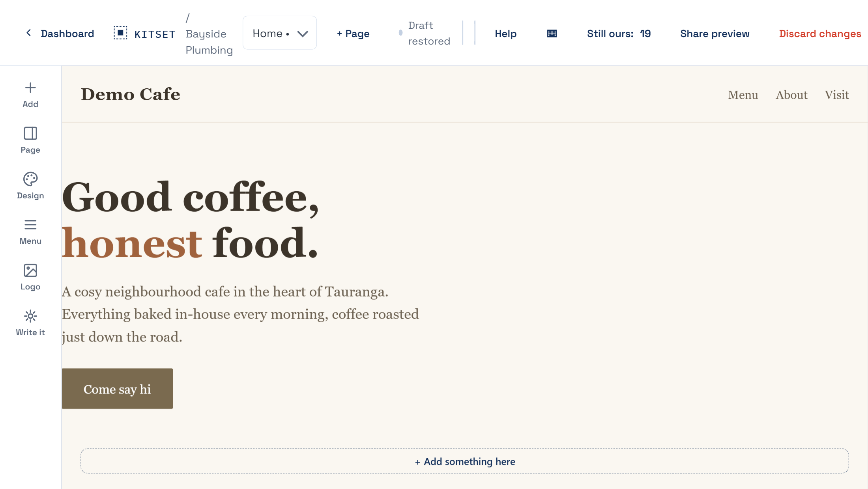
Task: Click the Kitset logo icon
Action: 120,33
